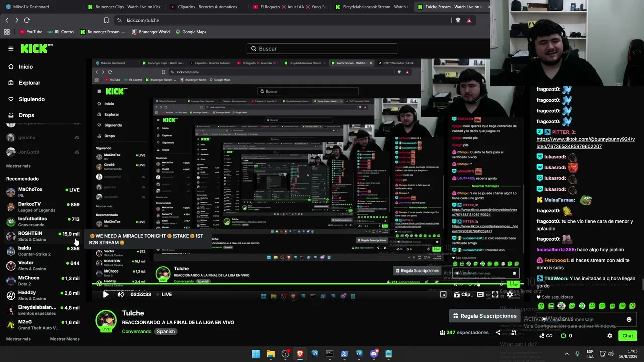Image resolution: width=644 pixels, height=362 pixels.
Task: Expand recommended list with bottom Mostrar más
Action: [x=18, y=339]
